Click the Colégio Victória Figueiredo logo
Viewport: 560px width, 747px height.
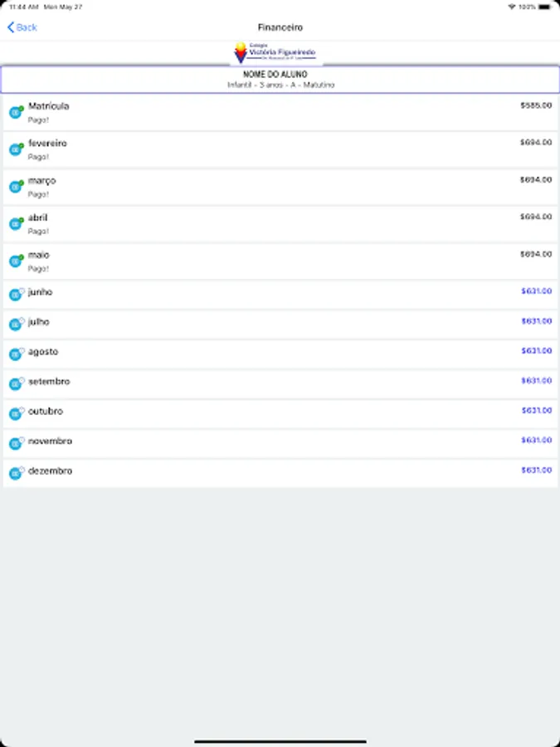275,53
